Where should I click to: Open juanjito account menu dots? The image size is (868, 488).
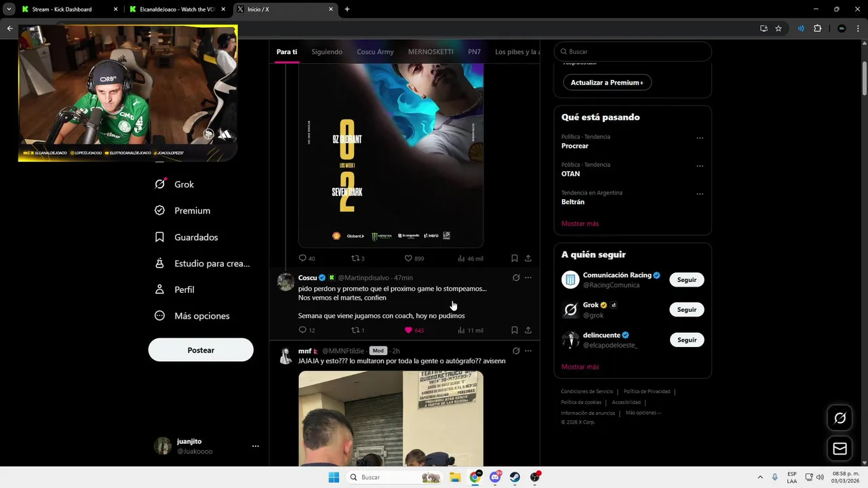tap(256, 446)
